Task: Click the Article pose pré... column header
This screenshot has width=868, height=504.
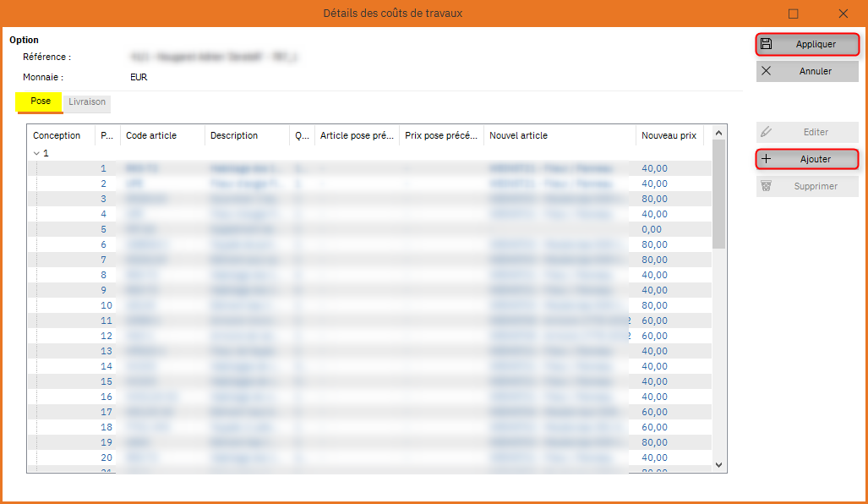Action: point(357,135)
